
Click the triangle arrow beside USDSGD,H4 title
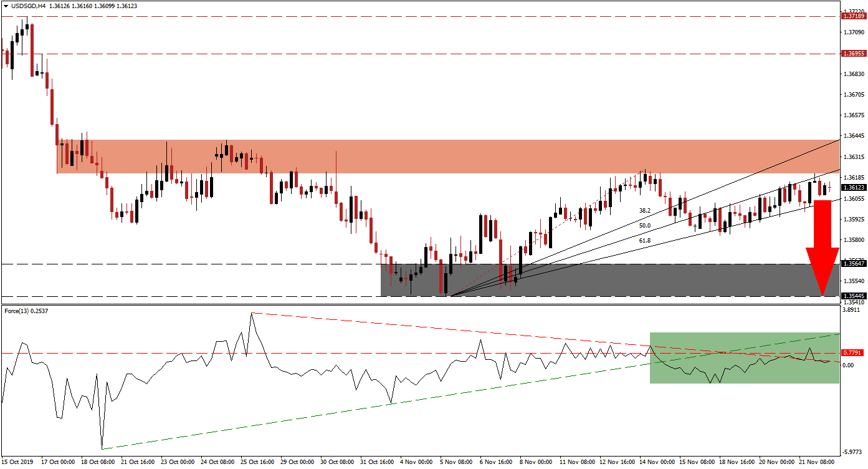6,6
